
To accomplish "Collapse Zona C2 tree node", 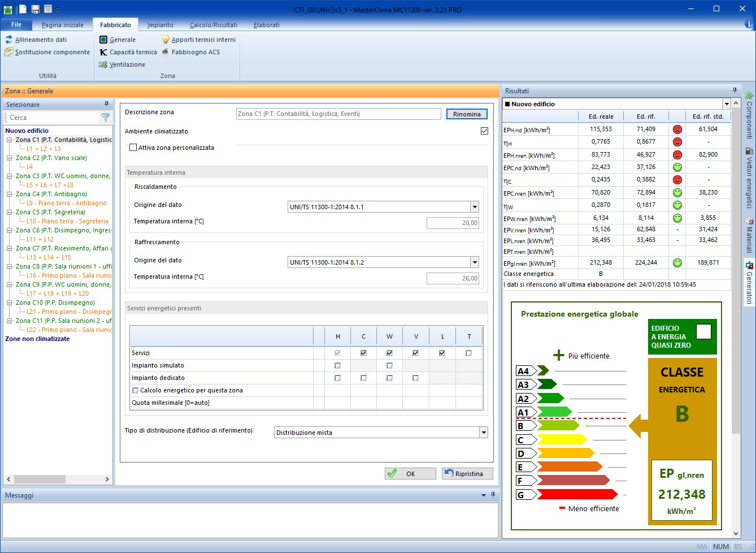I will click(x=10, y=158).
